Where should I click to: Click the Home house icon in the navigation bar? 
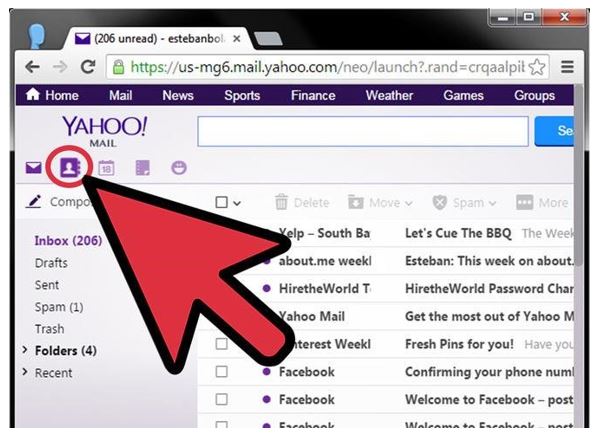click(x=33, y=95)
